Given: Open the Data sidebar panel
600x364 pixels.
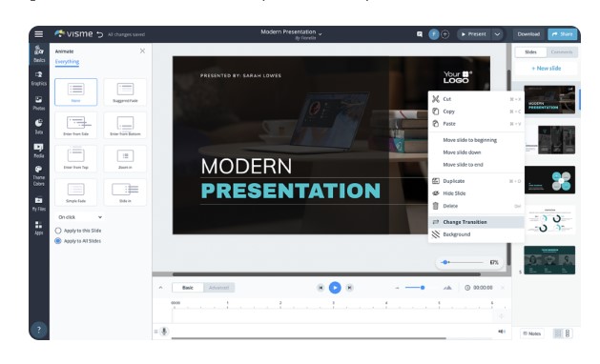Looking at the screenshot, I should point(39,127).
